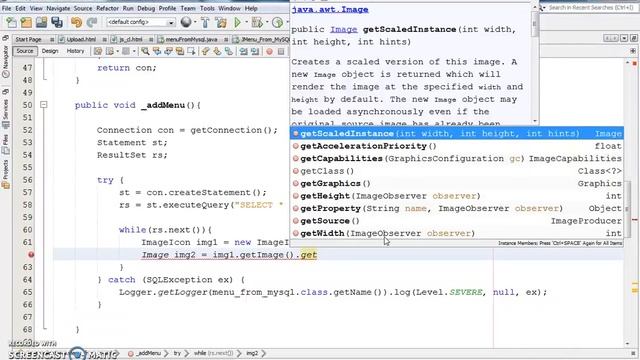
Task: Click the Undo arrow icon
Action: (76, 22)
